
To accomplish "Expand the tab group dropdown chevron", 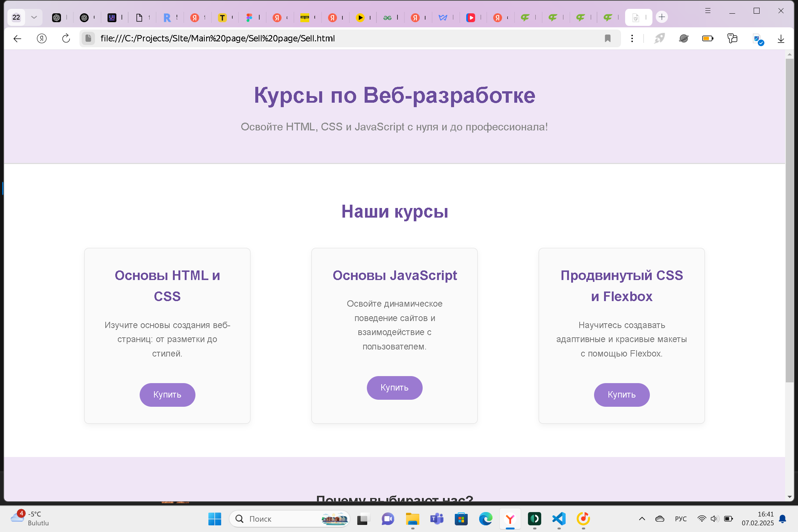I will pos(34,17).
